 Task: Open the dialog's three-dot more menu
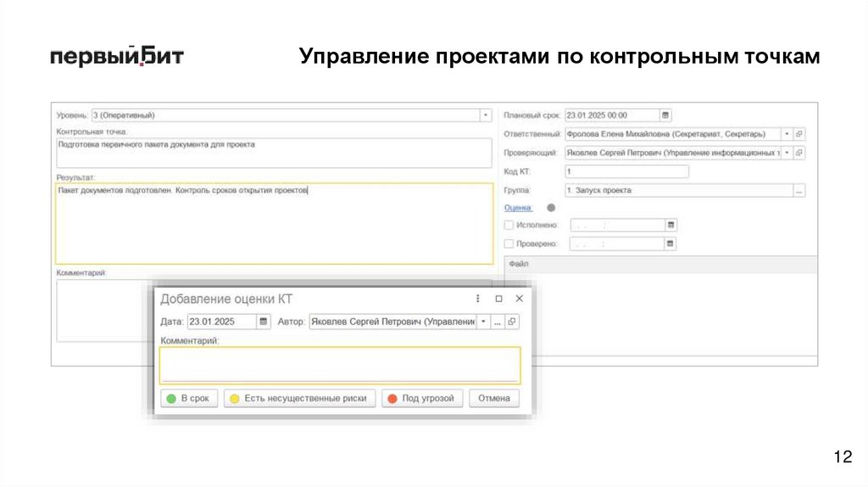tap(477, 299)
